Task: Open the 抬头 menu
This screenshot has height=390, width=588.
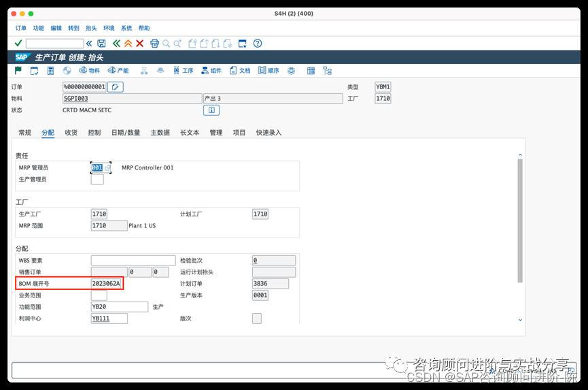Action: 91,28
